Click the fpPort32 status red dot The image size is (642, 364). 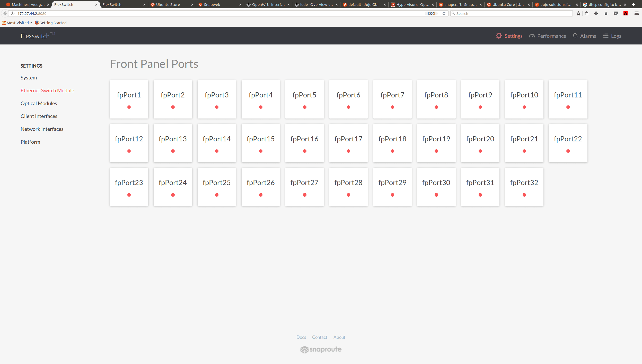(x=524, y=195)
